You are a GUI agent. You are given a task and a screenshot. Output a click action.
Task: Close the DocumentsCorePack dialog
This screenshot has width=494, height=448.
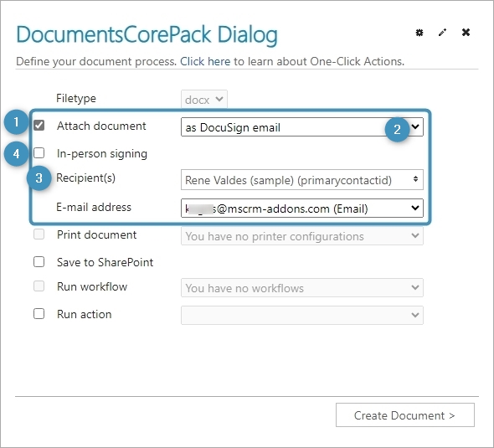pyautogui.click(x=466, y=32)
